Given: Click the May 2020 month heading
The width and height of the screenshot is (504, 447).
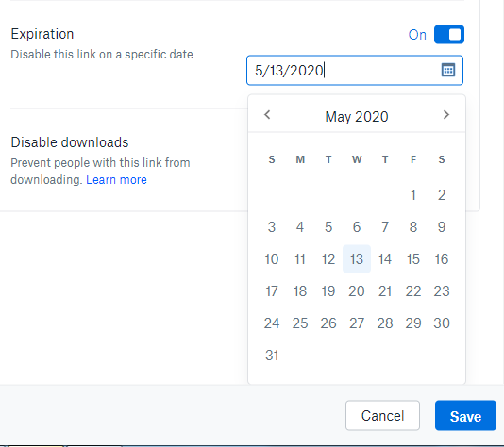Looking at the screenshot, I should (x=357, y=117).
